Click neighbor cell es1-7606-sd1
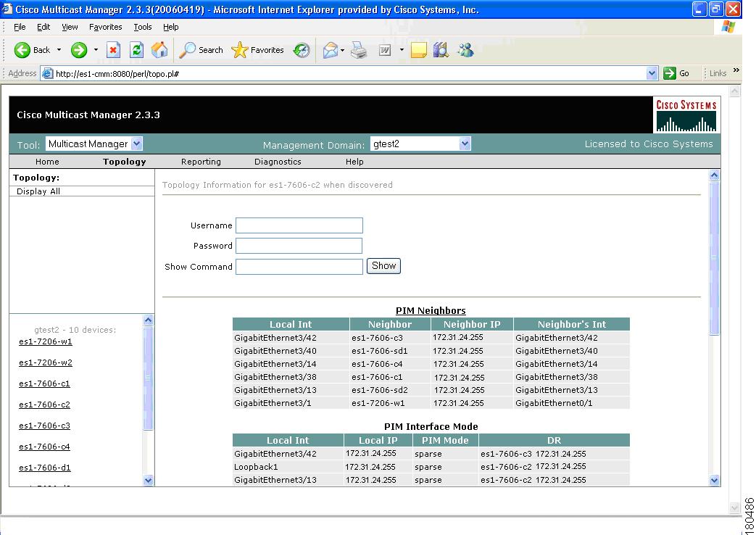This screenshot has height=535, width=756. 379,351
